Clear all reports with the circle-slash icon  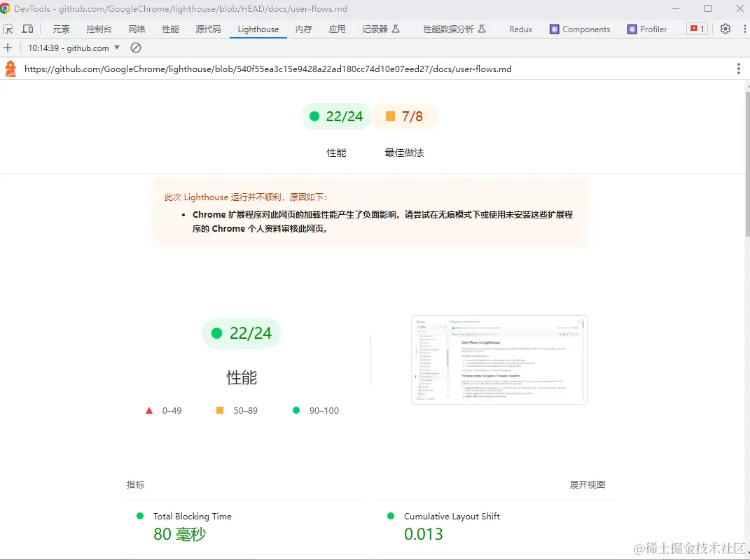(136, 48)
